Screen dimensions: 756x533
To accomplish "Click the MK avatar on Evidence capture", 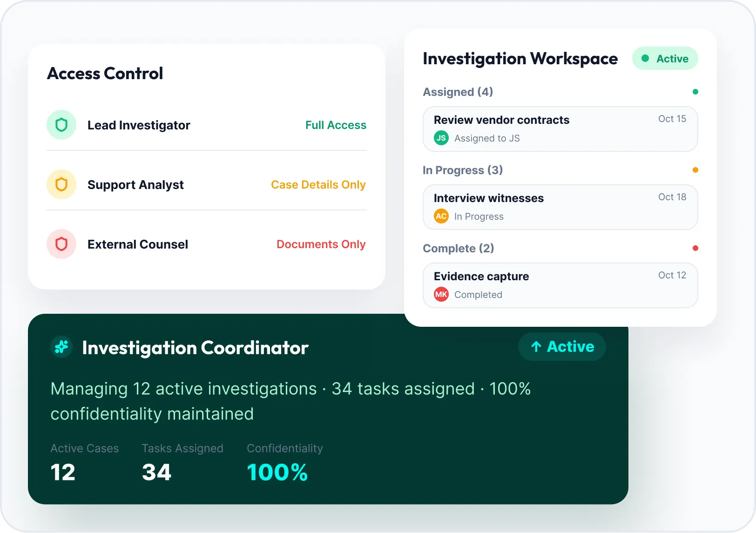I will tap(441, 294).
